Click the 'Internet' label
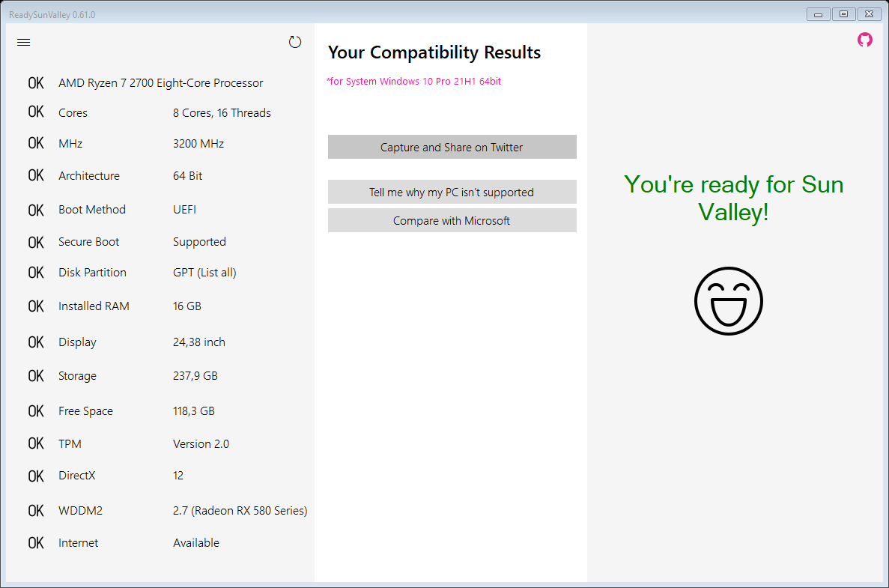The width and height of the screenshot is (889, 588). coord(78,543)
